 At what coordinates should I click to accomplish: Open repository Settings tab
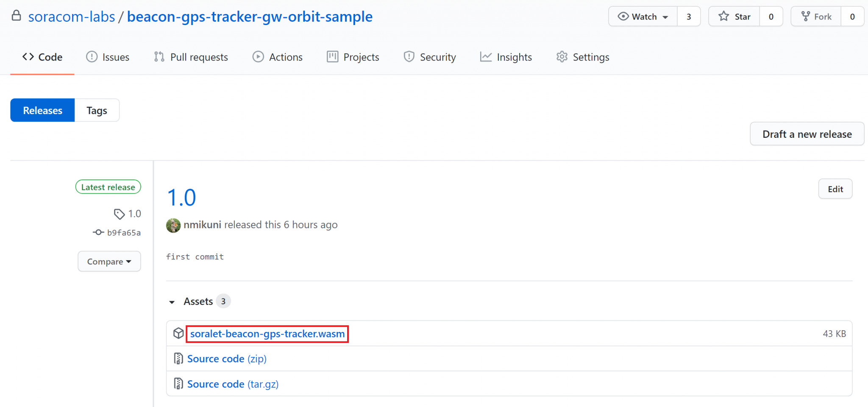pos(583,57)
